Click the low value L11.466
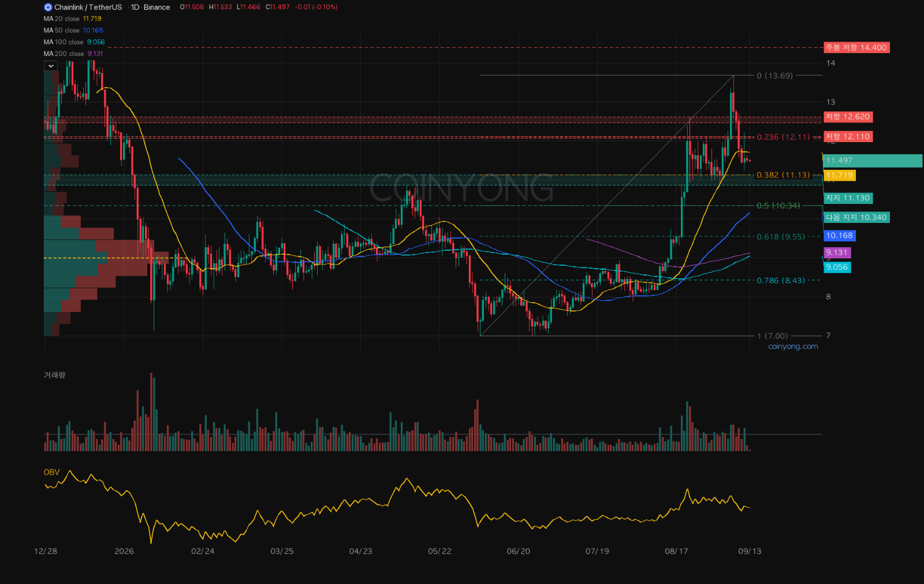 [x=248, y=8]
